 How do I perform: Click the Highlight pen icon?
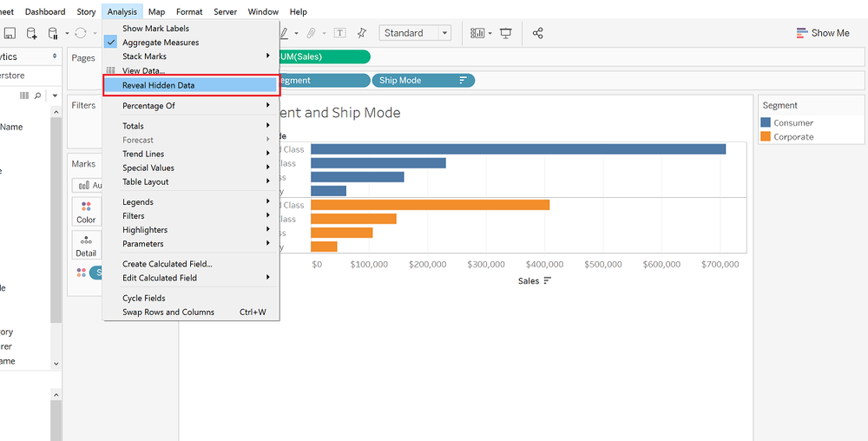point(284,33)
